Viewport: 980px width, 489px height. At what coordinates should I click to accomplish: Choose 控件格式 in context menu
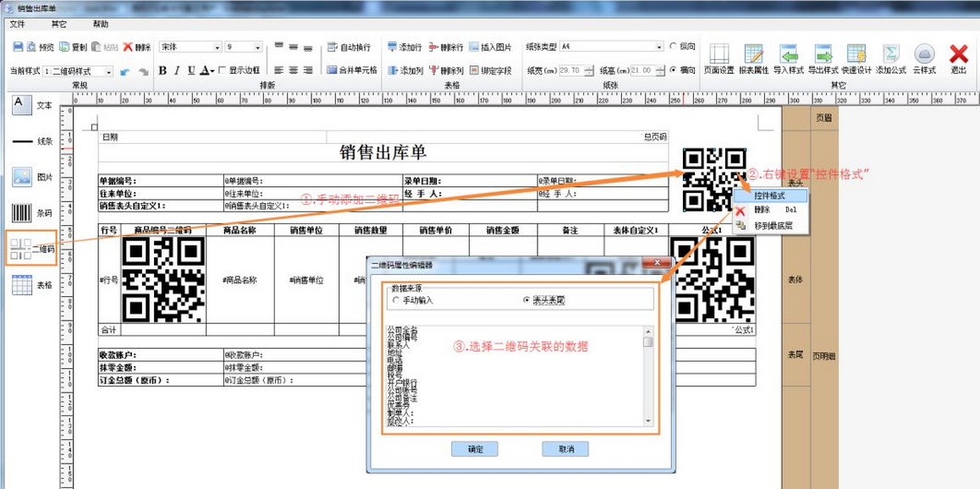(769, 196)
